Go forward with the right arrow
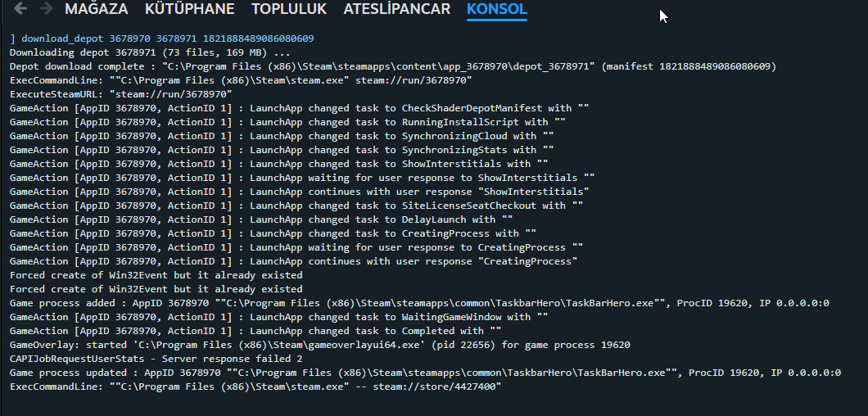 [47, 8]
